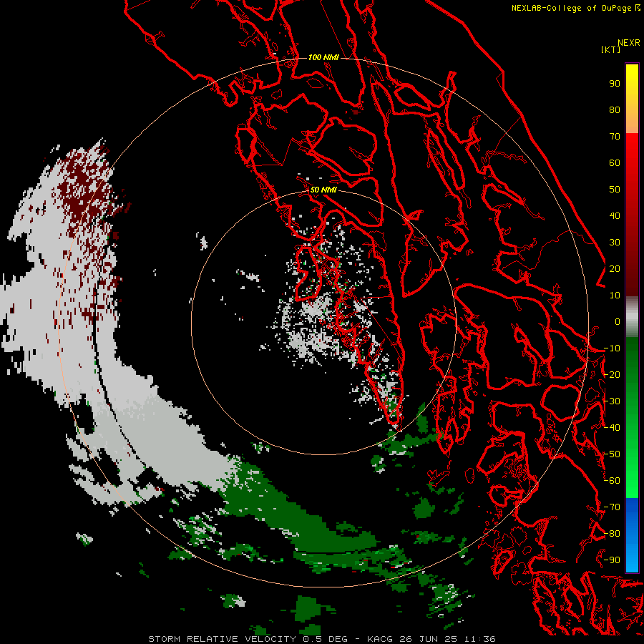
Task: Click the -50 value on the velocity scale
Action: tap(612, 454)
